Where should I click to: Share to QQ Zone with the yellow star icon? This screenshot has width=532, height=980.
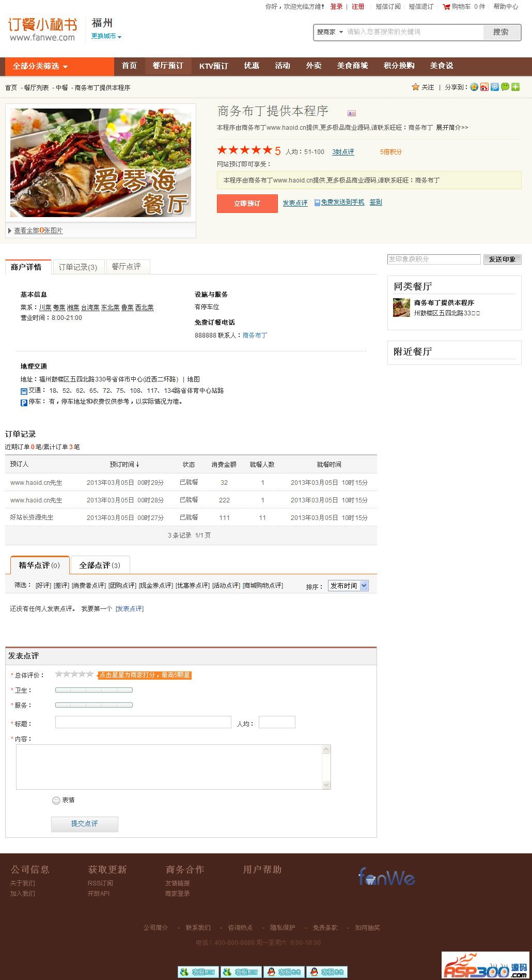(x=474, y=87)
